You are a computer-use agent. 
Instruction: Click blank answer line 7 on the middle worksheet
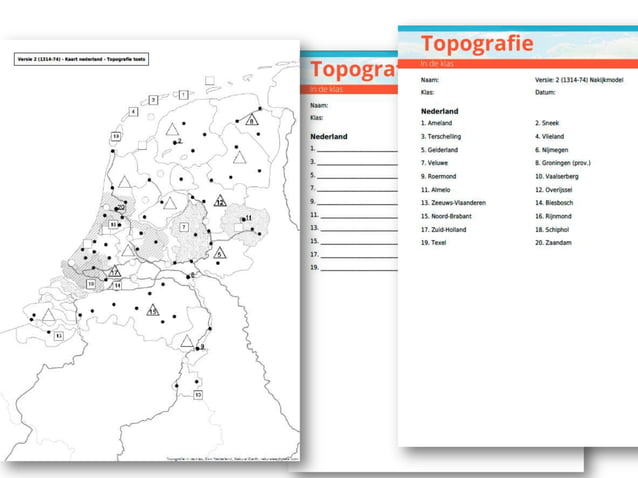pos(357,191)
